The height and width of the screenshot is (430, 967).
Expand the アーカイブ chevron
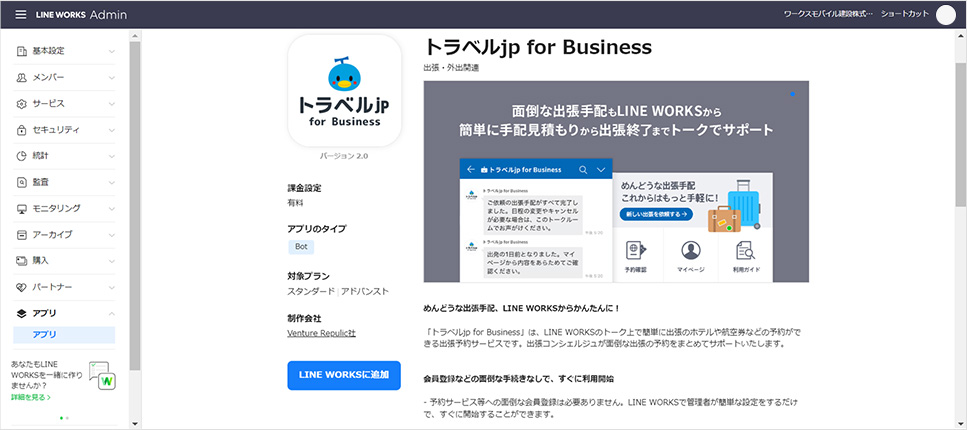pyautogui.click(x=112, y=235)
